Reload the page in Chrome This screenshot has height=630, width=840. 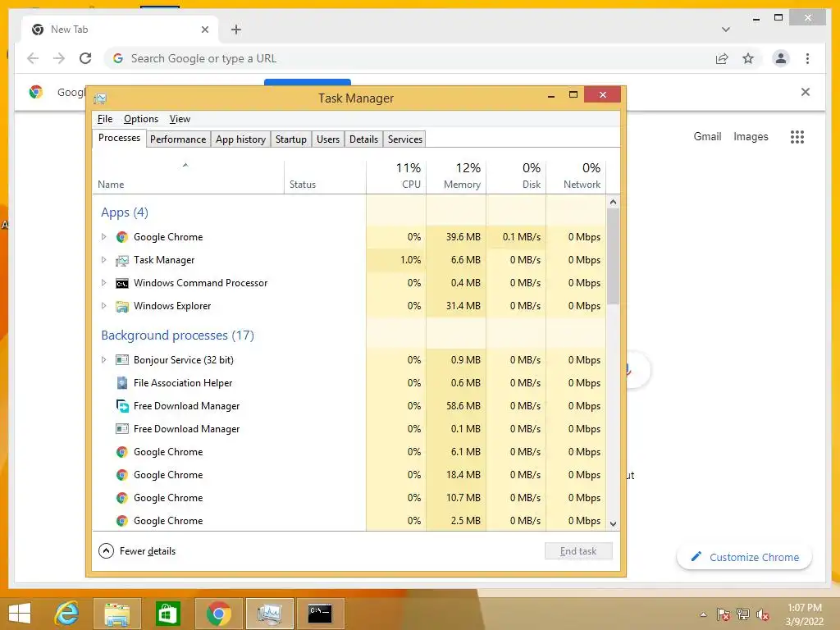[85, 58]
